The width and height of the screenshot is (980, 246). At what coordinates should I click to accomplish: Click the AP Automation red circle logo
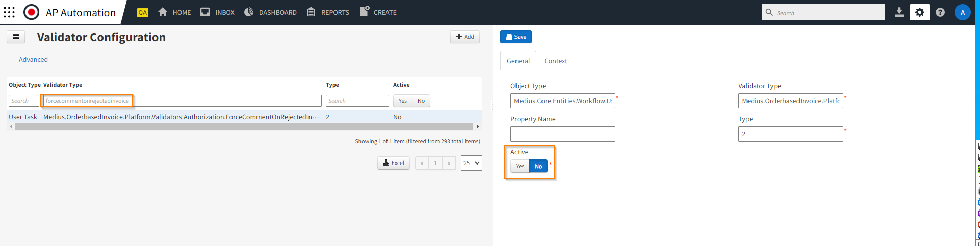point(31,12)
